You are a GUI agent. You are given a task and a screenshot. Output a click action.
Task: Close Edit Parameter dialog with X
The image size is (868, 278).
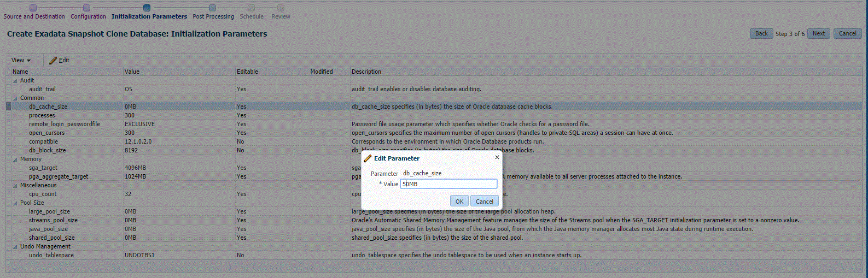pyautogui.click(x=497, y=157)
